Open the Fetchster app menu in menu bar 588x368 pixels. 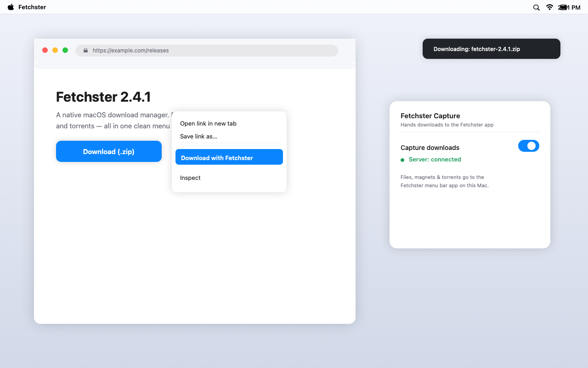click(32, 7)
